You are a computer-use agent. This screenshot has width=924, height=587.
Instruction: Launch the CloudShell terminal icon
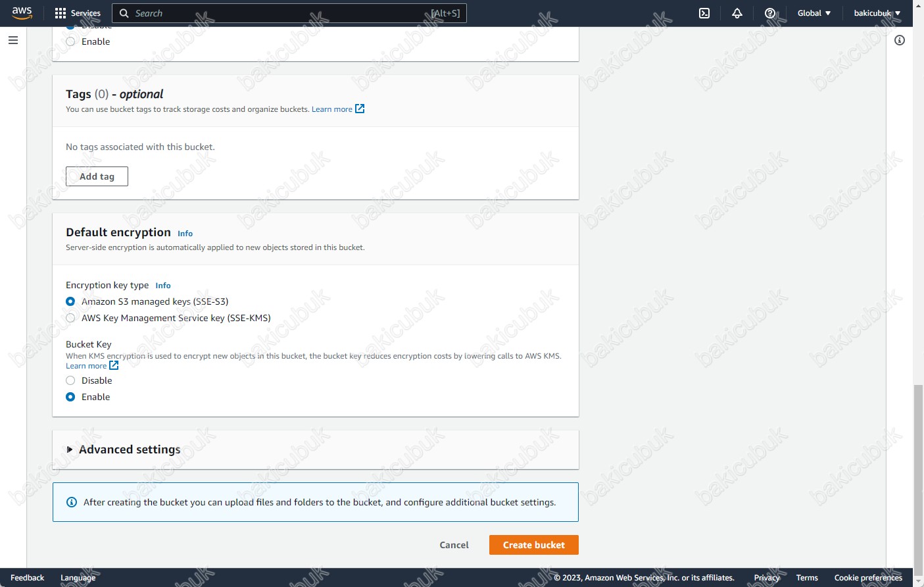[x=704, y=13]
